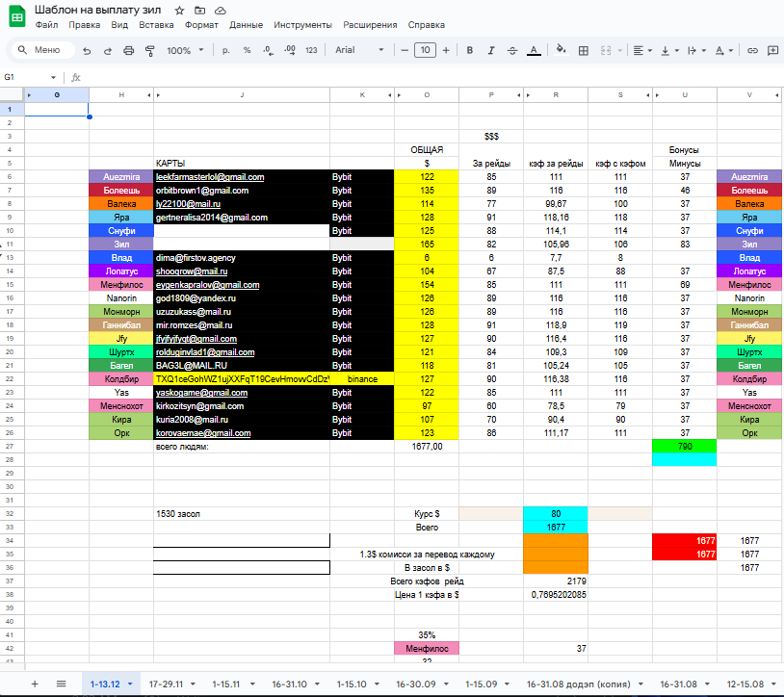The height and width of the screenshot is (697, 784).
Task: Star the document with star icon
Action: click(179, 11)
